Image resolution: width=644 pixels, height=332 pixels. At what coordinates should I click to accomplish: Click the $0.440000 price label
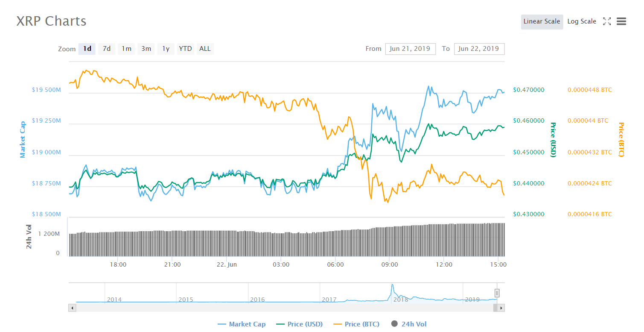tap(529, 183)
